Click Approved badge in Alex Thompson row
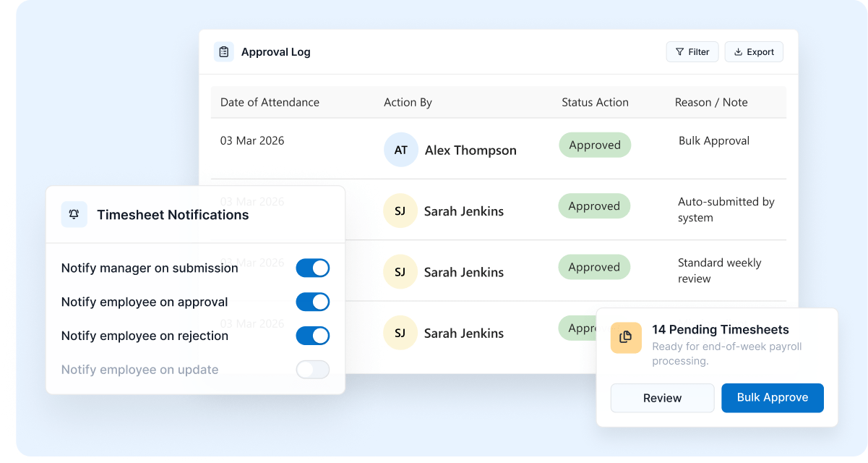Image resolution: width=868 pixels, height=463 pixels. (594, 145)
